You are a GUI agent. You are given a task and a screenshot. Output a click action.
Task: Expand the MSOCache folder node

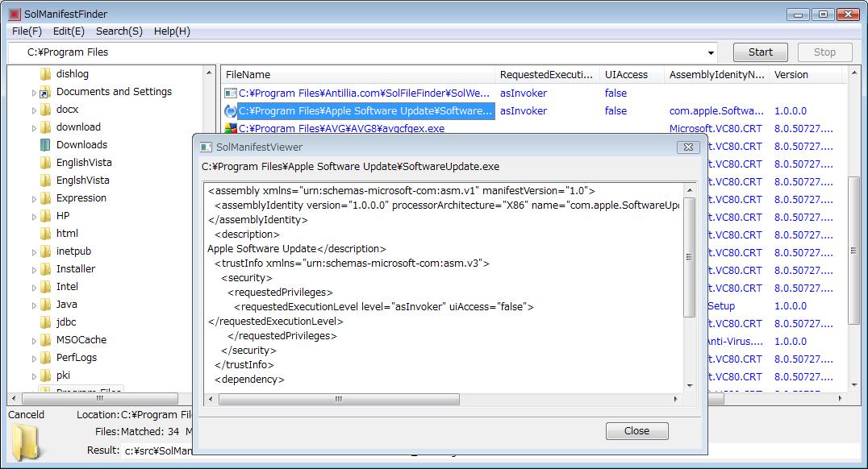pyautogui.click(x=34, y=341)
